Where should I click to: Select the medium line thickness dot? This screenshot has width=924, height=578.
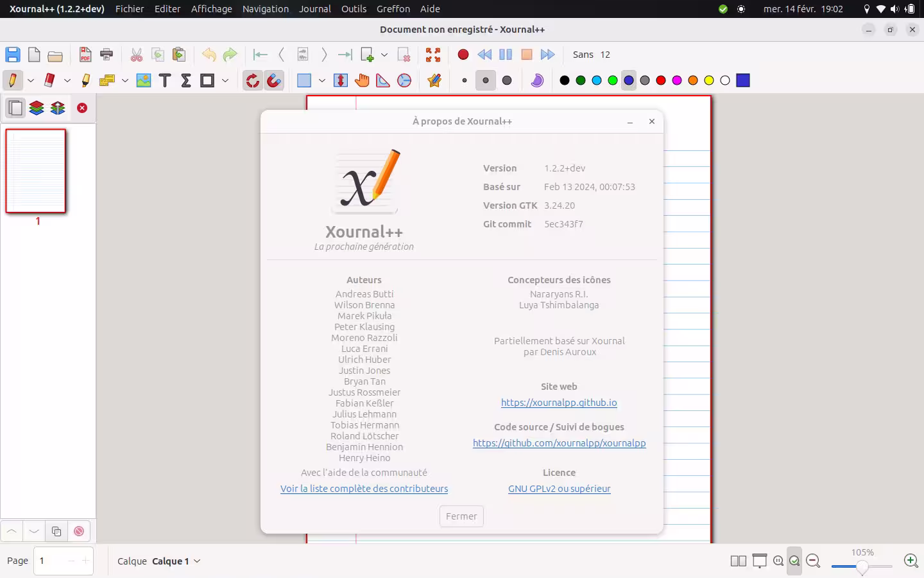486,80
